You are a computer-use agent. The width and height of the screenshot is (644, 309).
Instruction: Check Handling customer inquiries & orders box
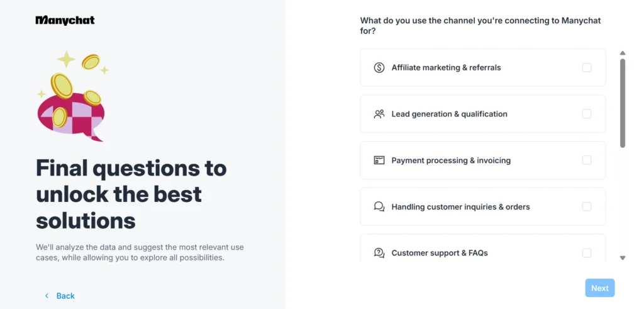click(587, 206)
